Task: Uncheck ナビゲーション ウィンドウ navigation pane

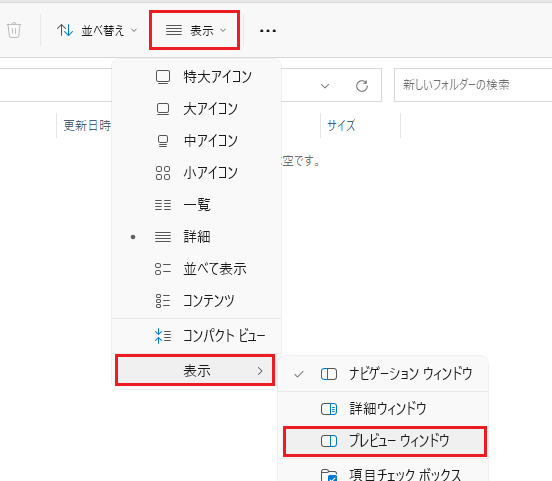Action: pos(383,374)
